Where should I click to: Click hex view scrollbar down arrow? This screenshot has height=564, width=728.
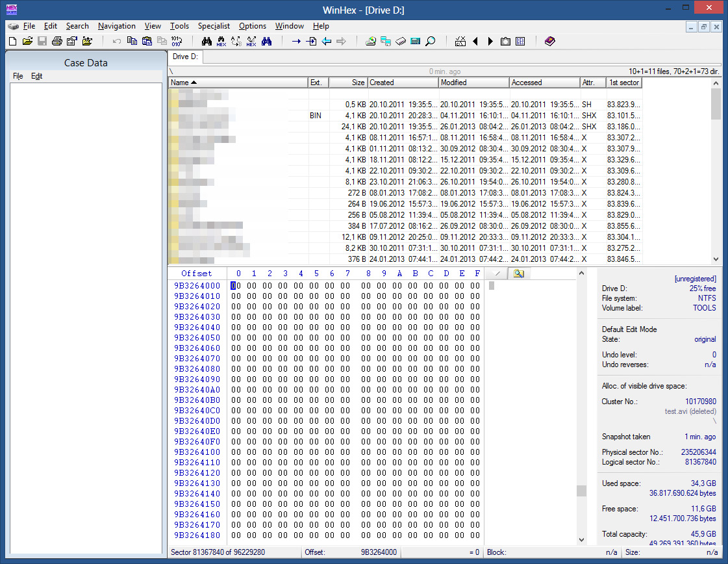pyautogui.click(x=581, y=540)
